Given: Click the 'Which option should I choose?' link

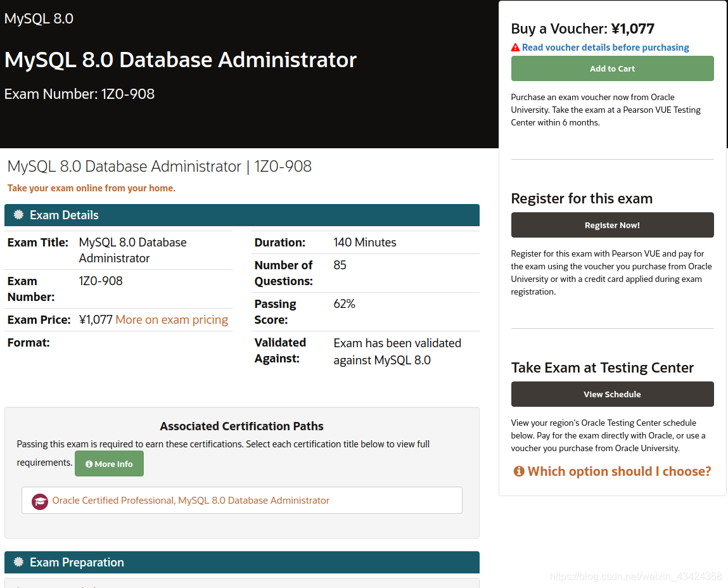Looking at the screenshot, I should click(x=618, y=471).
